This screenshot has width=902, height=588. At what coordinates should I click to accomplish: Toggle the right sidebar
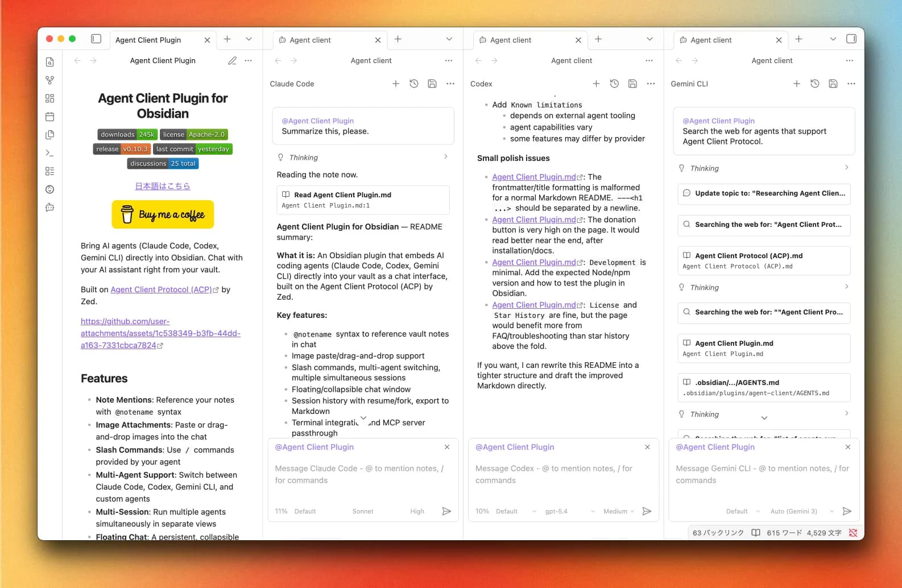pos(851,39)
